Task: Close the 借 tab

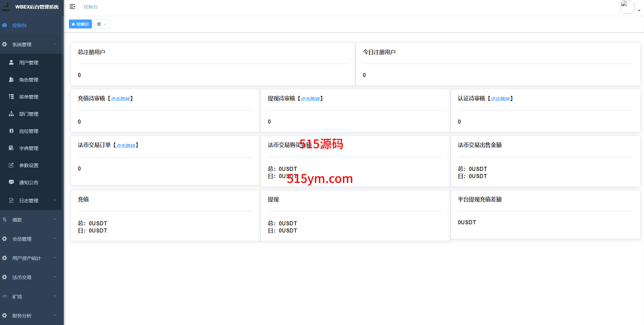Action: (x=105, y=24)
